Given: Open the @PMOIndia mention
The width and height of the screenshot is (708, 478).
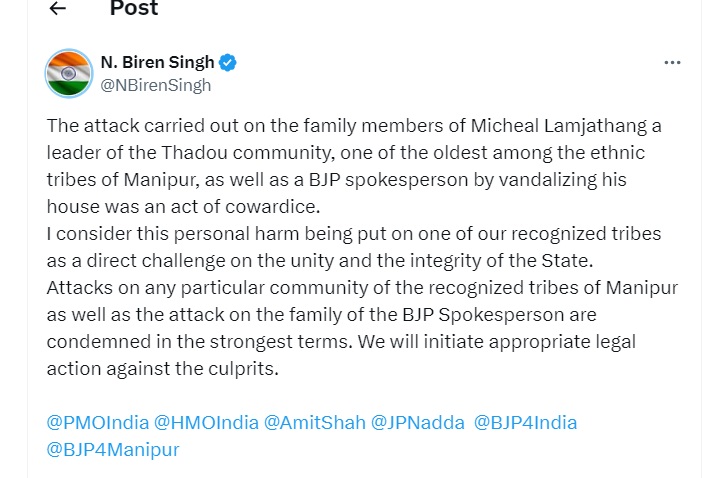Looking at the screenshot, I should coord(98,423).
